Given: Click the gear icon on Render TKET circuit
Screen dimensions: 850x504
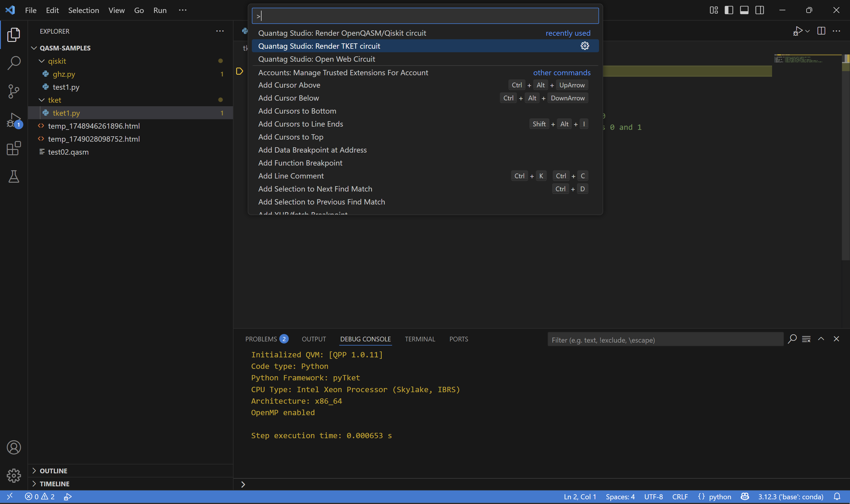Looking at the screenshot, I should [584, 46].
